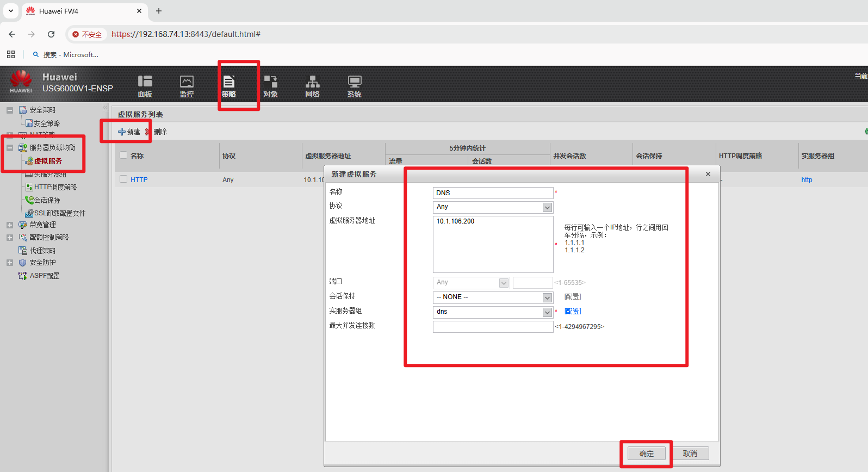Open the 会话保持 NONE dropdown
The width and height of the screenshot is (868, 472).
point(547,297)
